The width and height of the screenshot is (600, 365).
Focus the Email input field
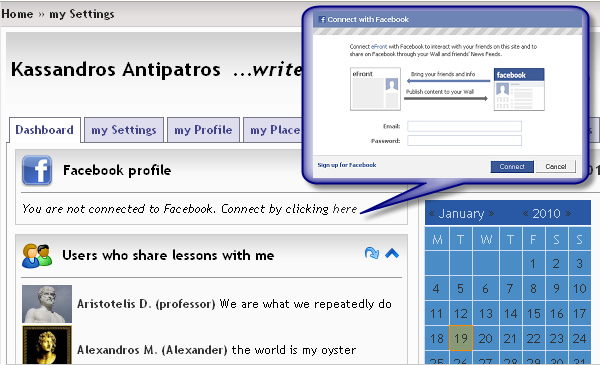point(464,126)
